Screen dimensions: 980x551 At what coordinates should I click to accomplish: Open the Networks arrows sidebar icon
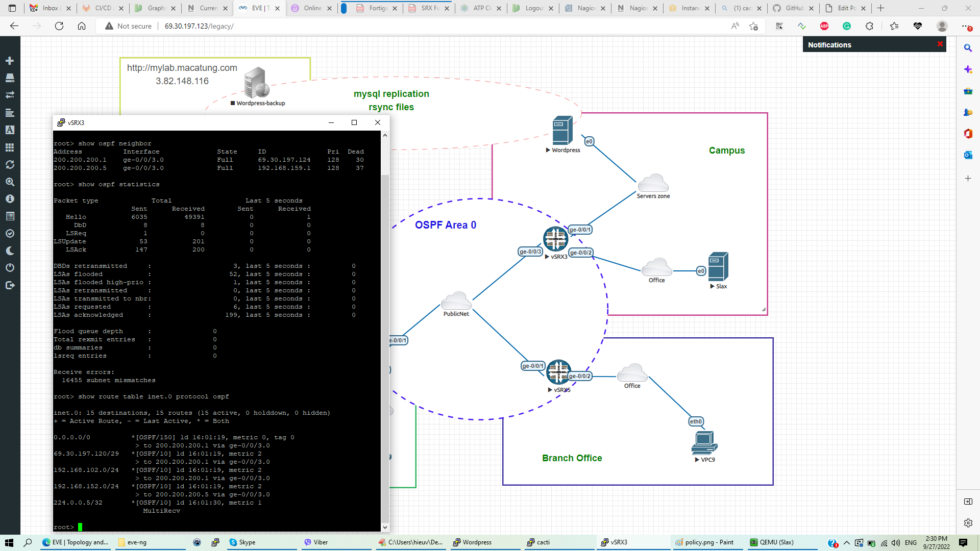(x=10, y=95)
